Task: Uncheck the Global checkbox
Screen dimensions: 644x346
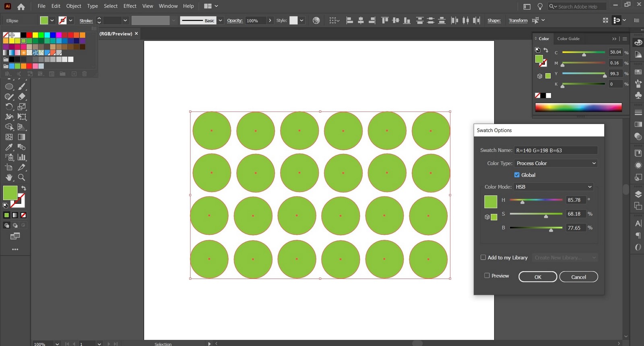Action: (x=517, y=175)
